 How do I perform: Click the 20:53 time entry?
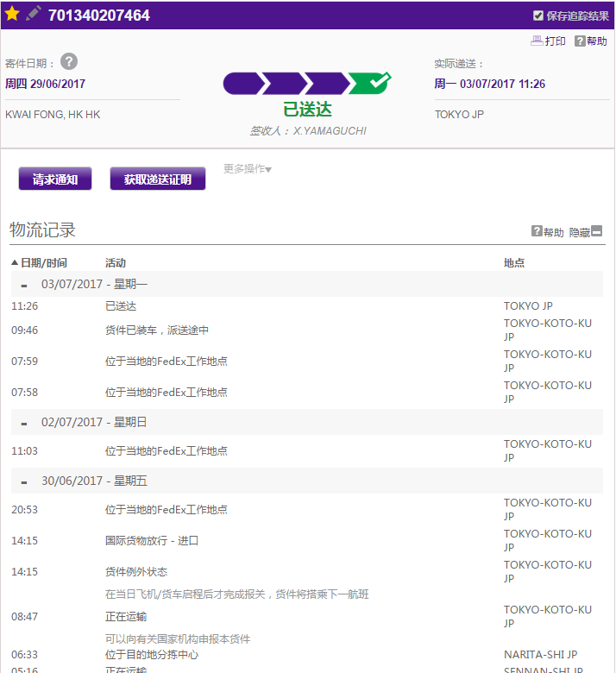coord(24,510)
